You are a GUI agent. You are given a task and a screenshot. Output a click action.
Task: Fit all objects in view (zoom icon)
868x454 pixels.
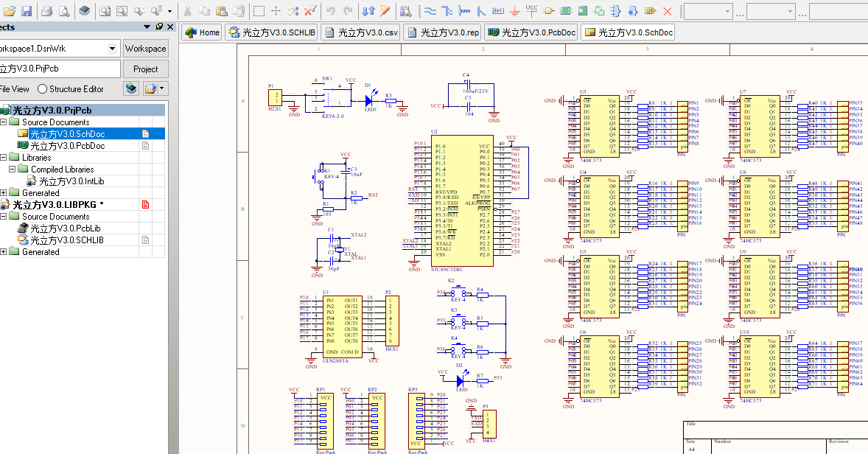point(105,10)
